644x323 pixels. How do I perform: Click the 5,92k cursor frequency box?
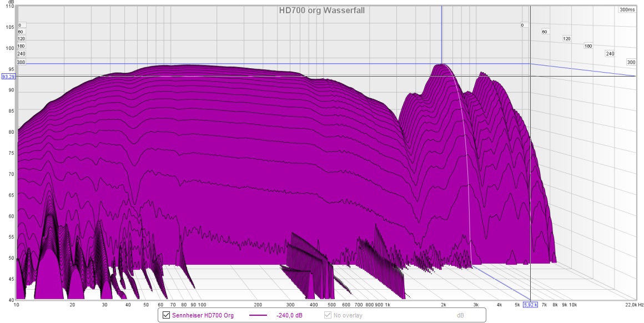point(531,305)
